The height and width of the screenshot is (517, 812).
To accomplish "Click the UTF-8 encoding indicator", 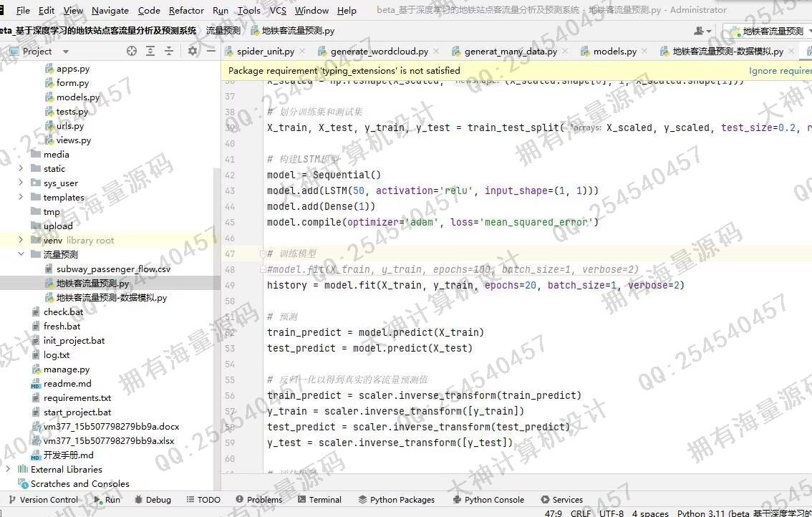I will tap(612, 513).
